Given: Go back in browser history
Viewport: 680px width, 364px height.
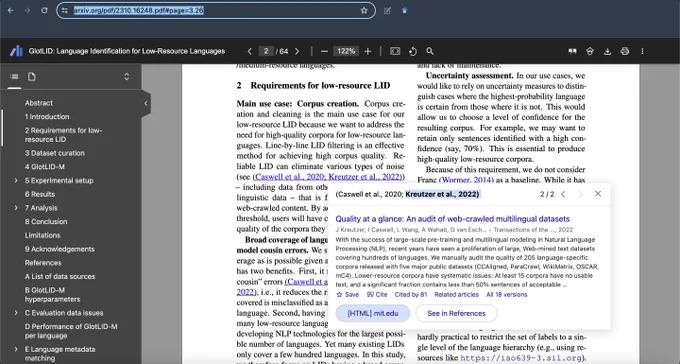Looking at the screenshot, I should click(x=11, y=10).
